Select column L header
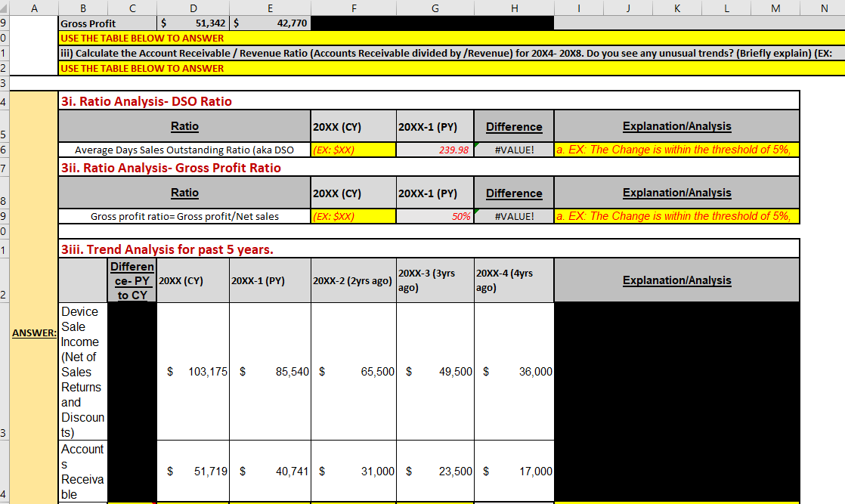Image resolution: width=845 pixels, height=504 pixels. [726, 8]
